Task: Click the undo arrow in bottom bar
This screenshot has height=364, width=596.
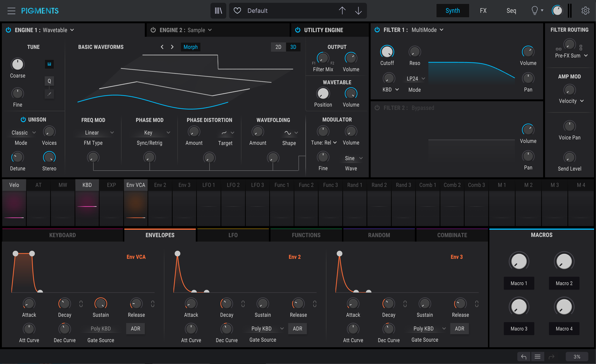Action: point(524,357)
